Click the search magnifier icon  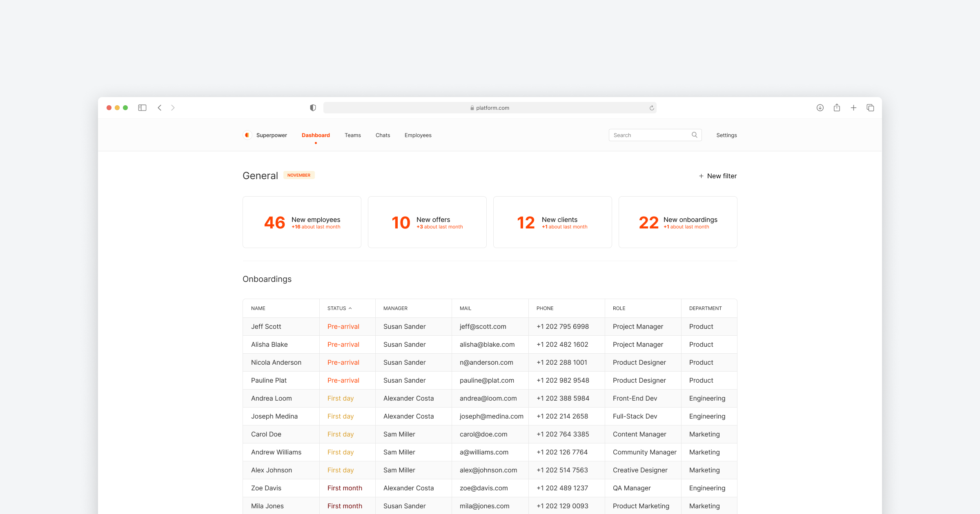pyautogui.click(x=694, y=135)
